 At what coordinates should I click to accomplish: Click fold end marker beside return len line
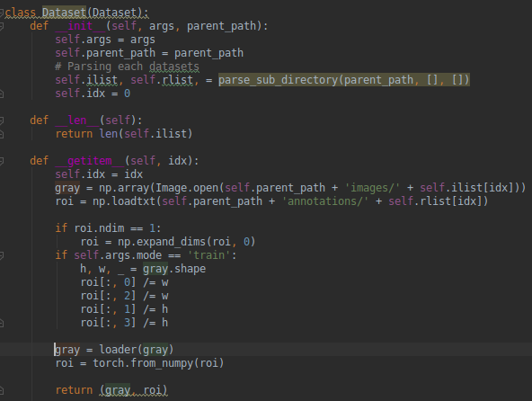2,134
